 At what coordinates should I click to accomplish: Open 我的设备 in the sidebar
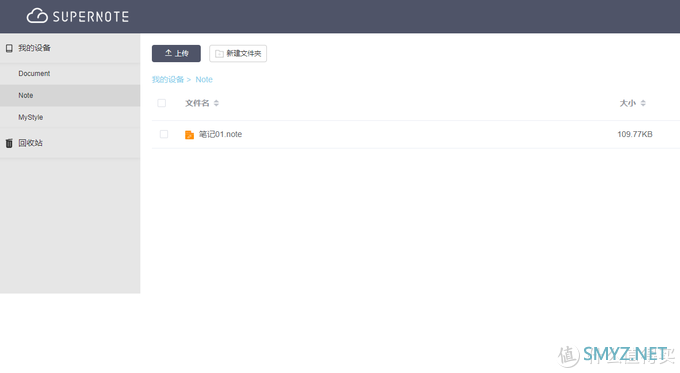pos(34,48)
